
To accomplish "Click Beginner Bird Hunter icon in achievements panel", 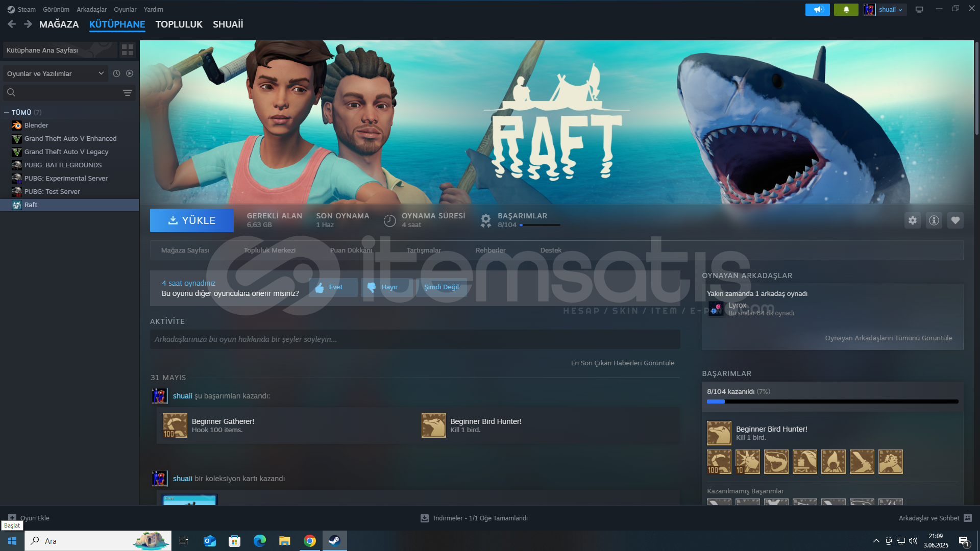I will pyautogui.click(x=719, y=433).
